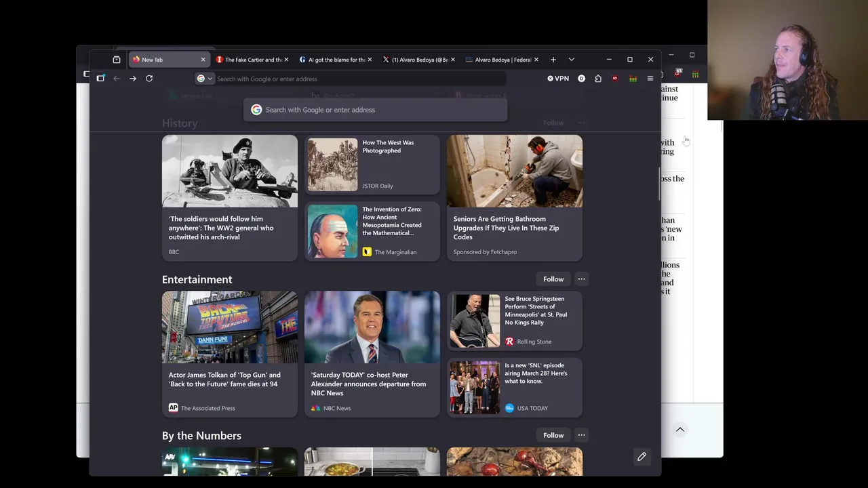Click scroll-to-top arrow in background window
Viewport: 868px width, 488px height.
click(679, 430)
